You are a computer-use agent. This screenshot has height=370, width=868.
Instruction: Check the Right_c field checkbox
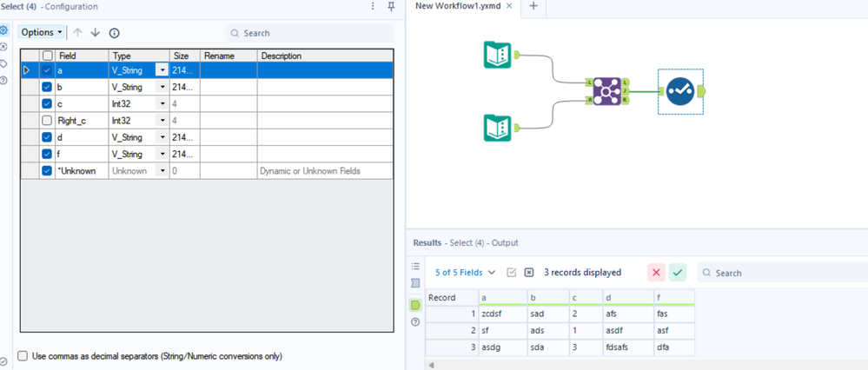click(x=48, y=121)
